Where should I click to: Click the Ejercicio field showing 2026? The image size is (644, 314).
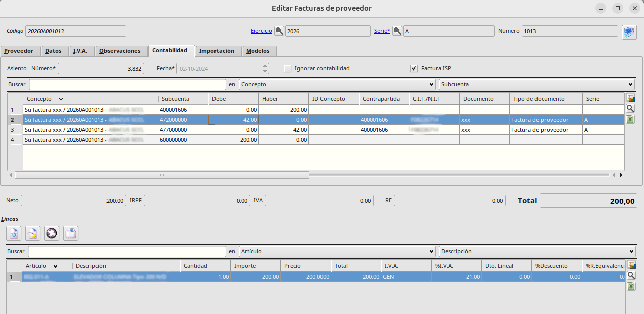click(x=328, y=31)
